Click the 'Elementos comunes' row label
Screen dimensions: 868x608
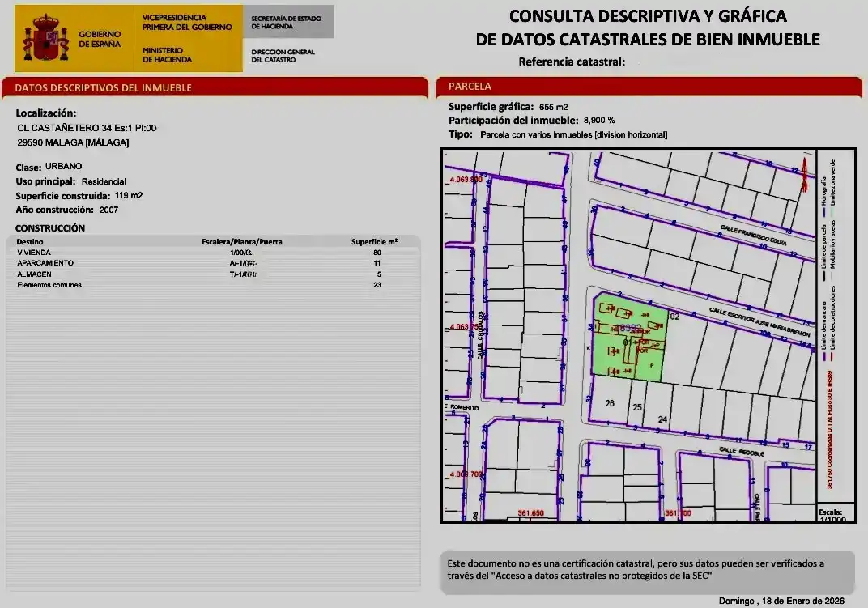(x=49, y=285)
